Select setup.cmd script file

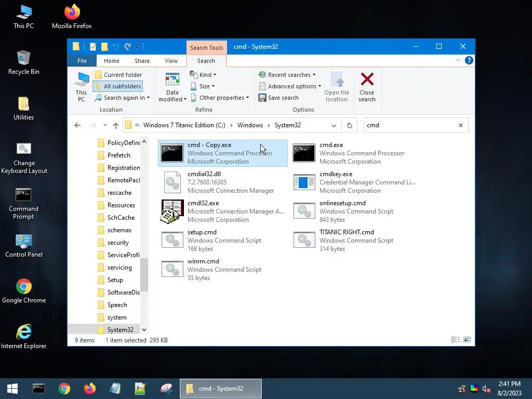tap(222, 241)
